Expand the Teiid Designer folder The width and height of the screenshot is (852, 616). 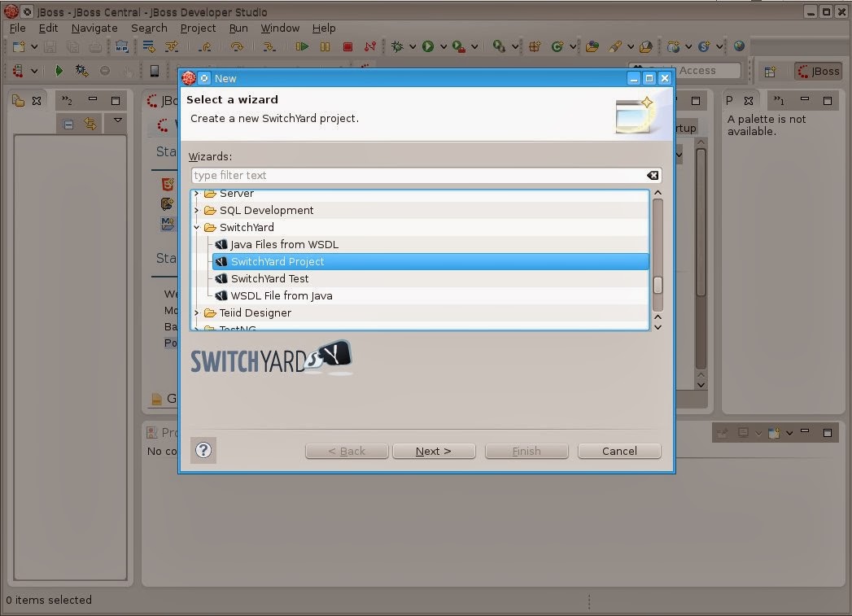pos(197,313)
